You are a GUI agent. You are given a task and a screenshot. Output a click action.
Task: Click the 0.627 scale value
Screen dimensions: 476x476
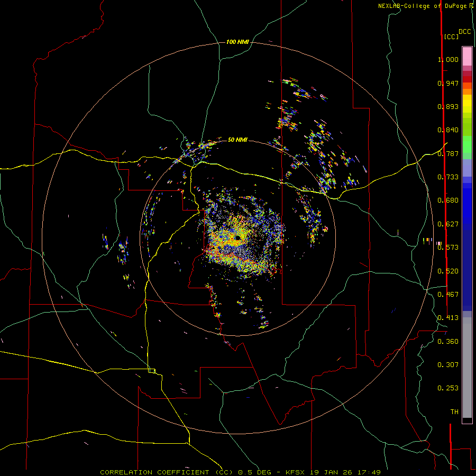tap(448, 224)
